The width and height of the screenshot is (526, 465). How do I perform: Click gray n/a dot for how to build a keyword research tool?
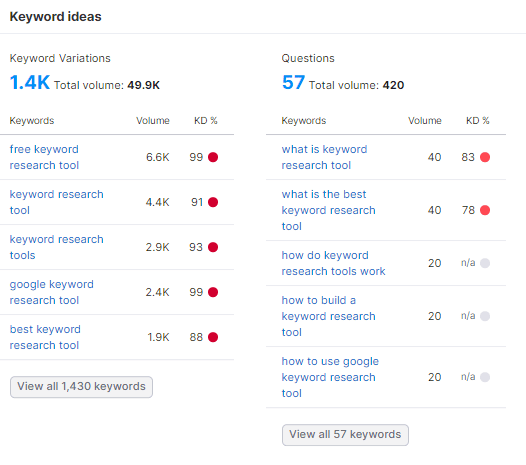click(x=485, y=316)
